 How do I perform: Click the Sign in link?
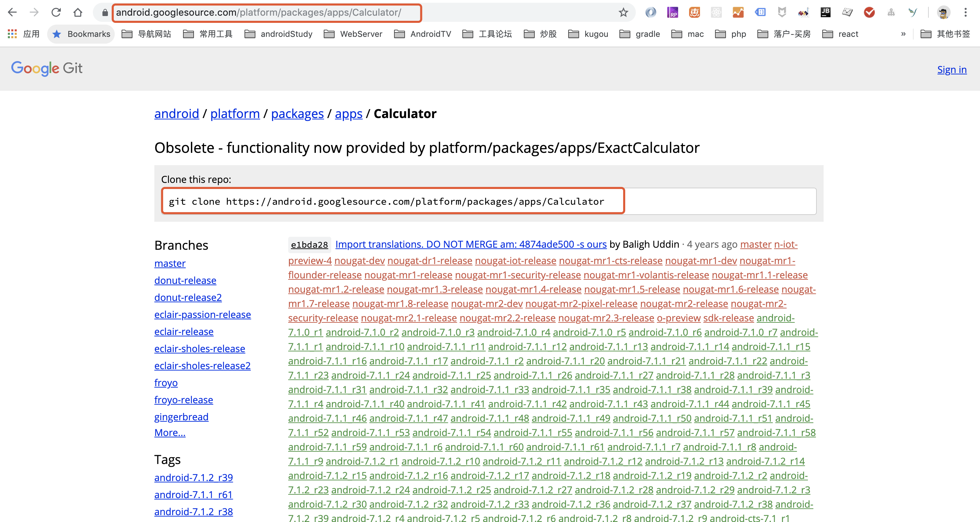(952, 70)
